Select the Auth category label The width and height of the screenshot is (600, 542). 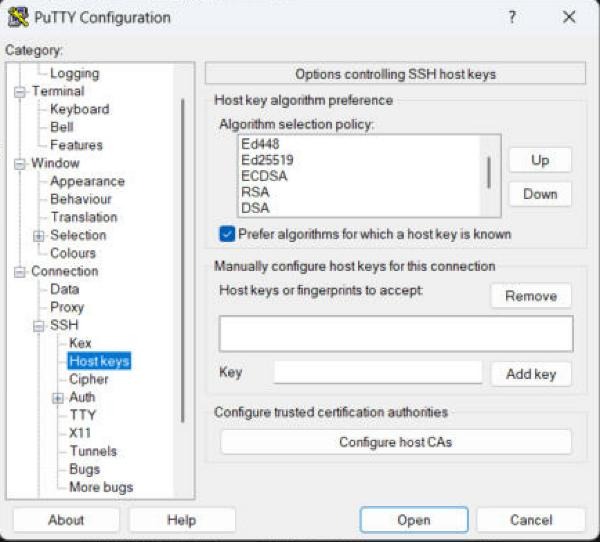tap(82, 397)
